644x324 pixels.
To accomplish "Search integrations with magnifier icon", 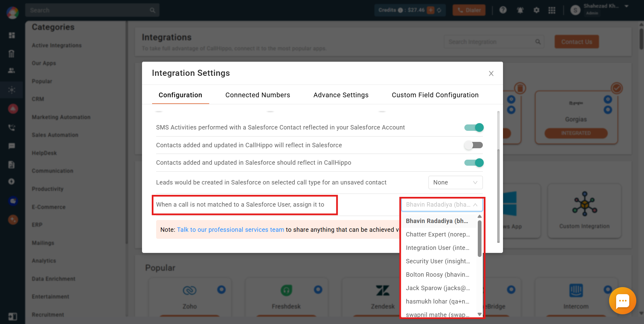I will click(x=538, y=42).
